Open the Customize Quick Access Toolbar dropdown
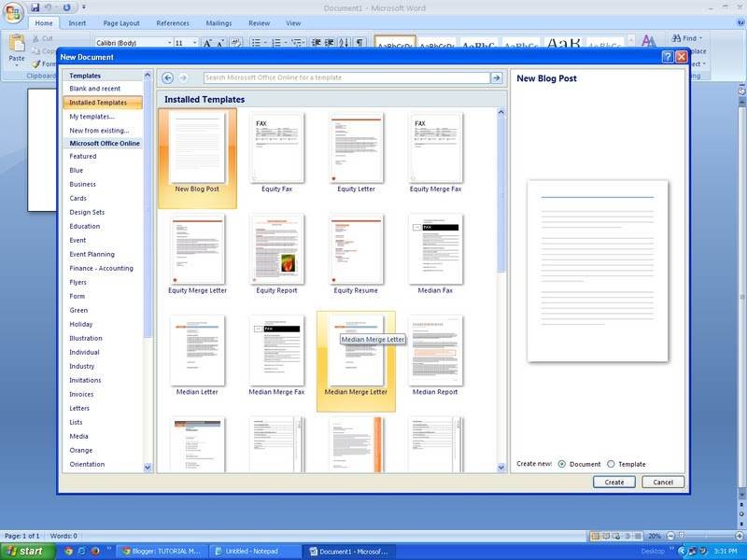747x560 pixels. [84, 7]
